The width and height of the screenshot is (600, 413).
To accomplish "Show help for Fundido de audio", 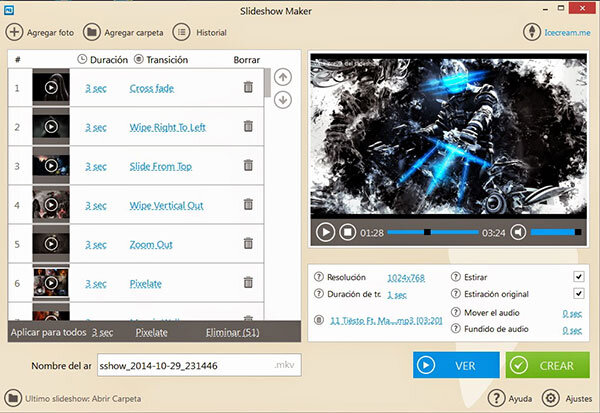I will tap(455, 328).
